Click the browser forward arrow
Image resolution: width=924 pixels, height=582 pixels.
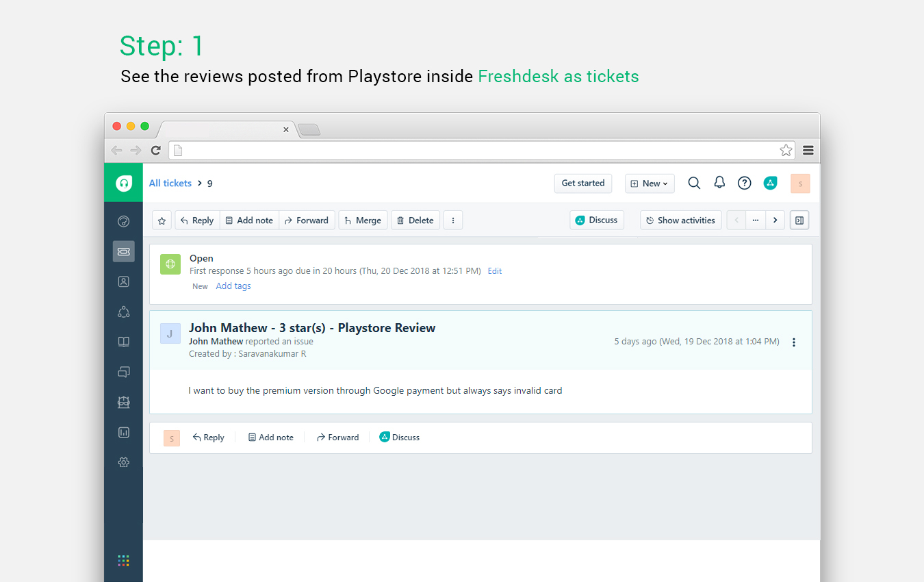[136, 151]
